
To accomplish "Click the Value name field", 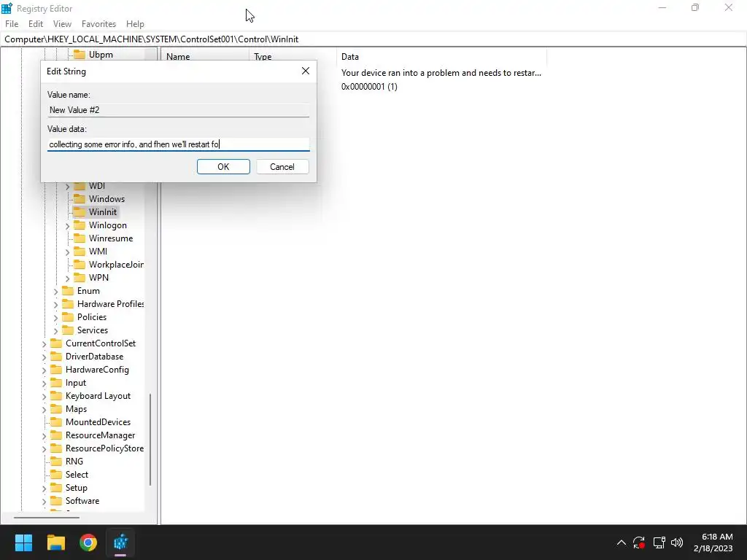I will [179, 110].
